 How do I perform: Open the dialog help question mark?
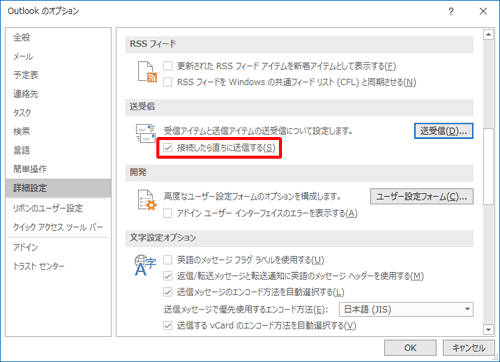[451, 12]
